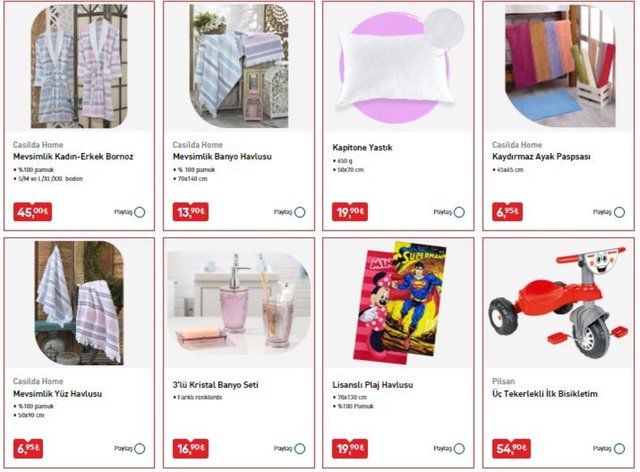Open the colorful foot mats image
This screenshot has width=640, height=472.
(560, 66)
